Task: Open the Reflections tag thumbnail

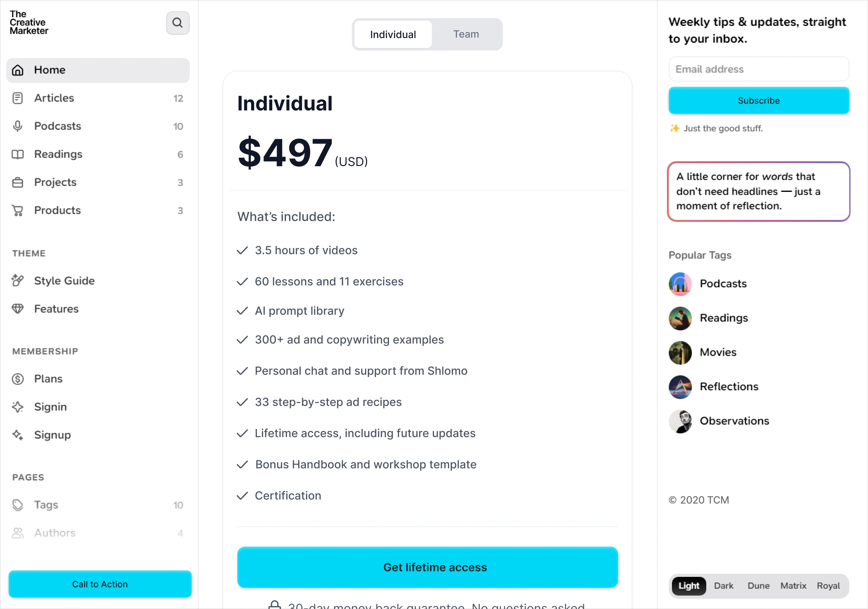Action: coord(680,387)
